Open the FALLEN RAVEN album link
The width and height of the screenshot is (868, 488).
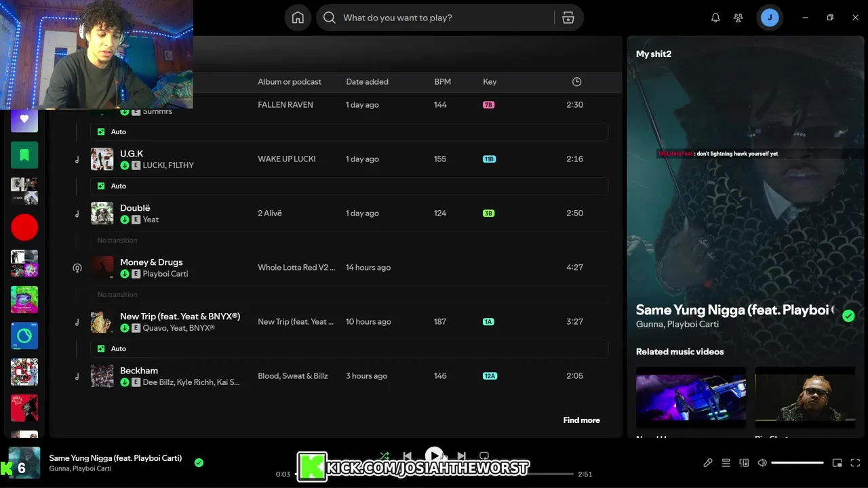click(285, 105)
